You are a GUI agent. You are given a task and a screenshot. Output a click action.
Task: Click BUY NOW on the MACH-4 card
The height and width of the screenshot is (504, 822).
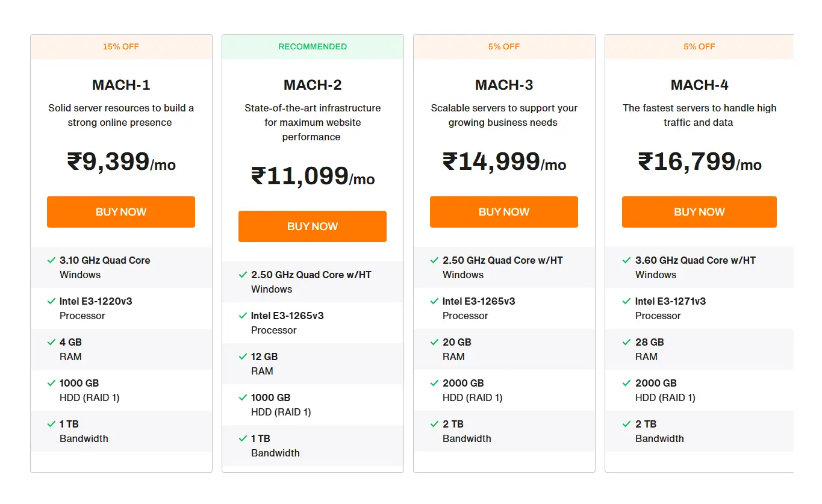699,212
